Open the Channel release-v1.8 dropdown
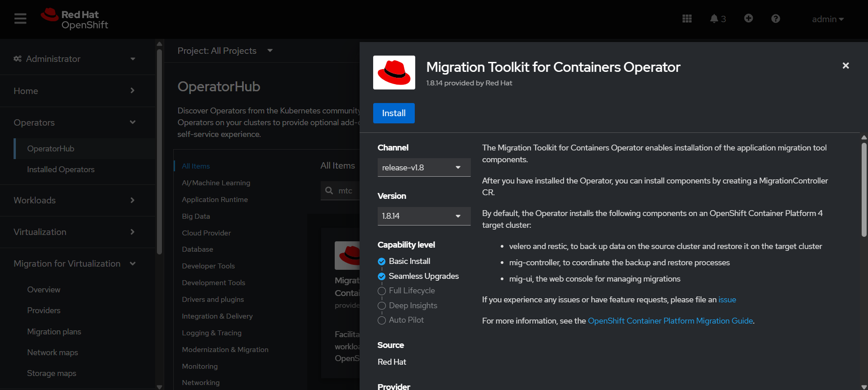 pos(423,168)
